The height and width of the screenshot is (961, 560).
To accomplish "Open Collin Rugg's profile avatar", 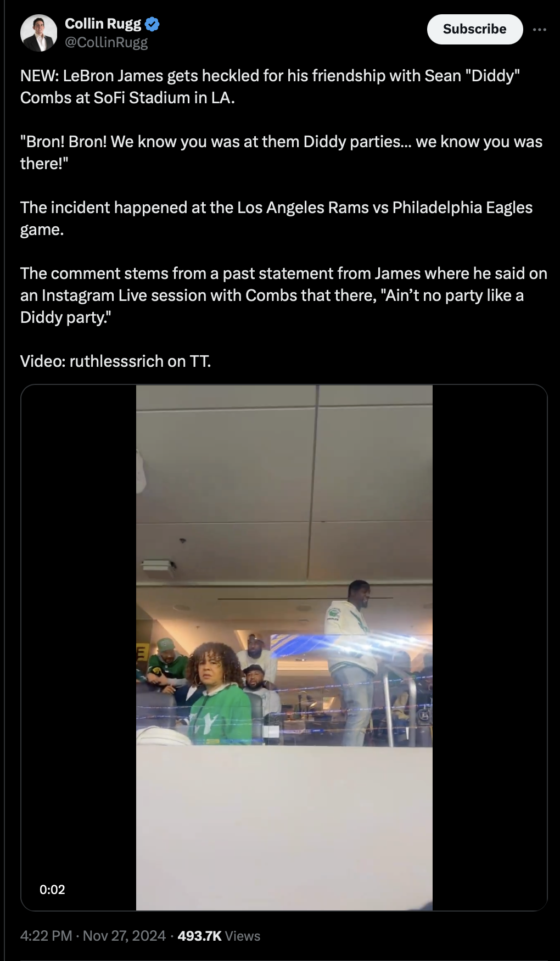I will [39, 33].
